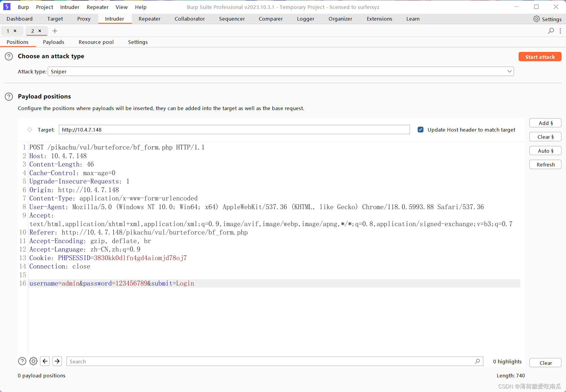Open the Project menu
566x392 pixels.
[44, 7]
